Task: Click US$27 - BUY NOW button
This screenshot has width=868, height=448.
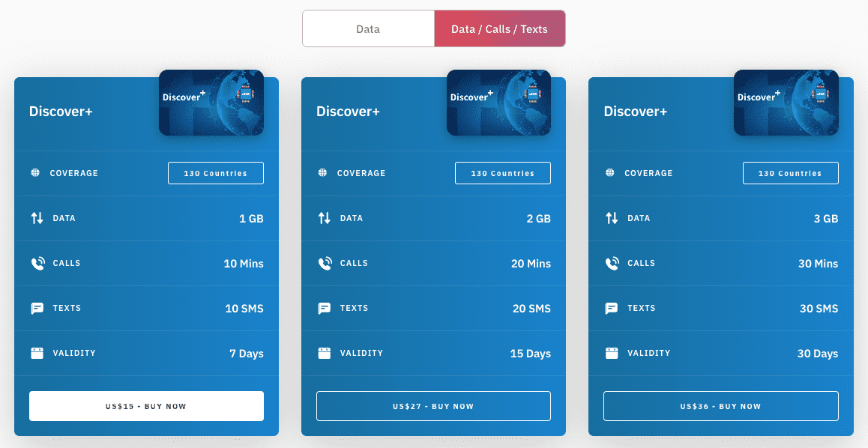Action: 433,405
